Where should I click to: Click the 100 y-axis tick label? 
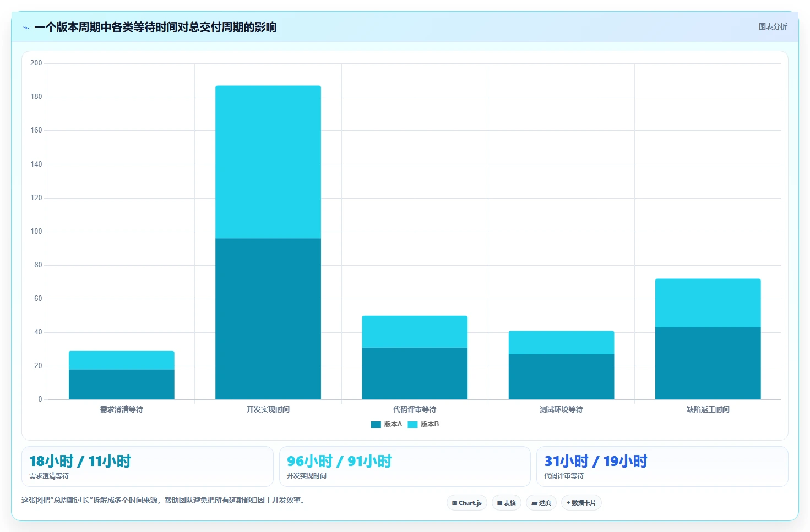36,232
